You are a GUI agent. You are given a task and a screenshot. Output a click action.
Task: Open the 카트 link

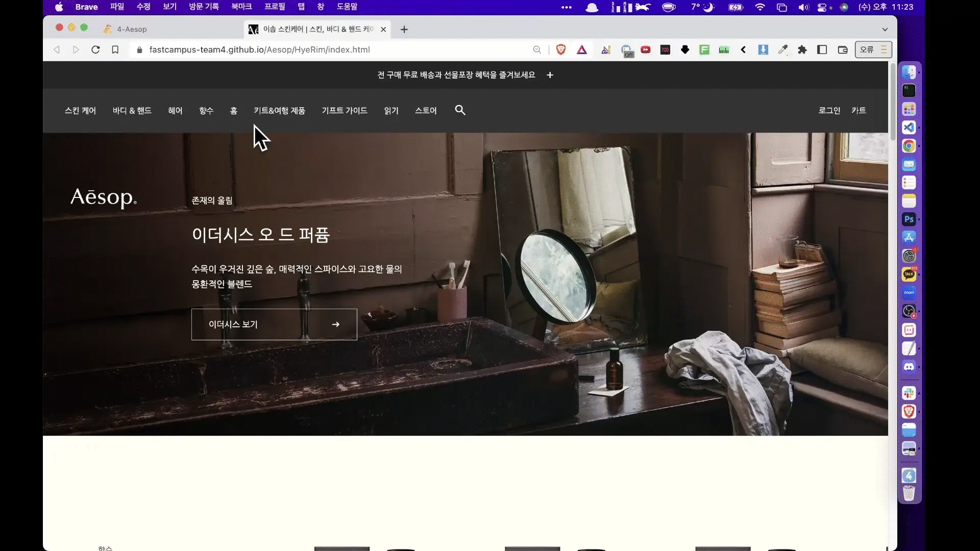[859, 111]
